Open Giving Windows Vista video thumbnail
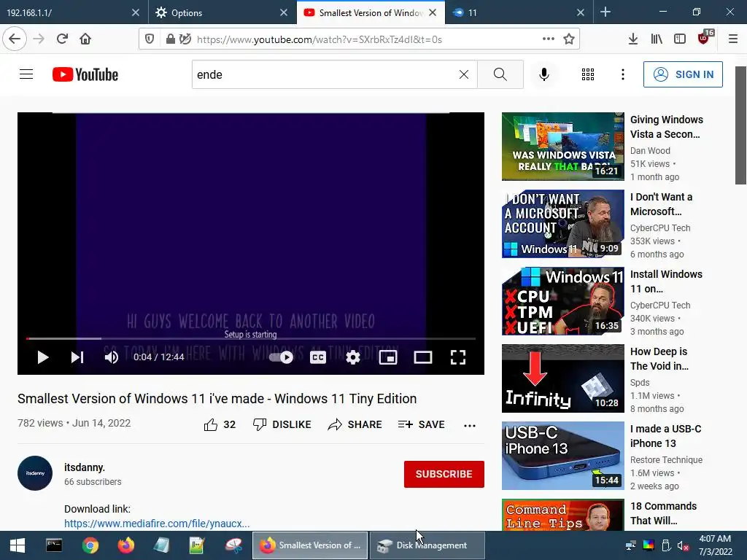 [562, 146]
